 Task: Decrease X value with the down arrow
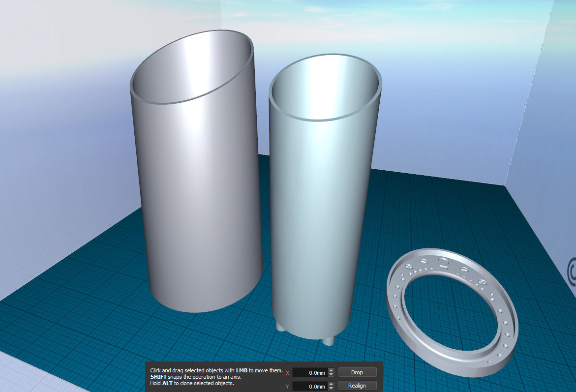pos(331,375)
